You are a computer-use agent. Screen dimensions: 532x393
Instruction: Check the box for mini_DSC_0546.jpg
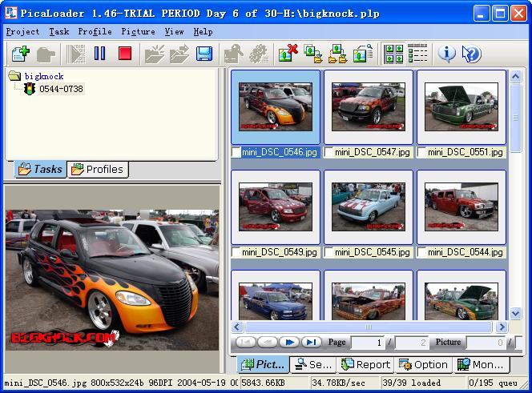point(236,152)
